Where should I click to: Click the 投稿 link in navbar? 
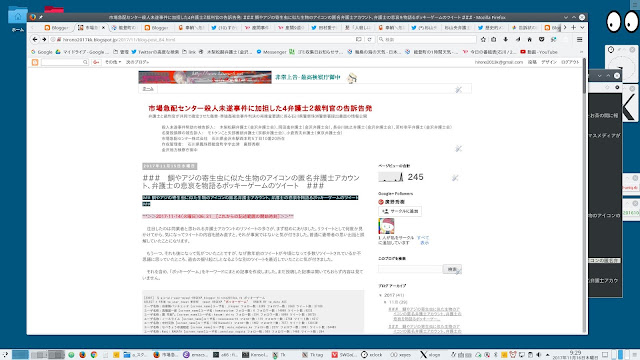(532, 62)
